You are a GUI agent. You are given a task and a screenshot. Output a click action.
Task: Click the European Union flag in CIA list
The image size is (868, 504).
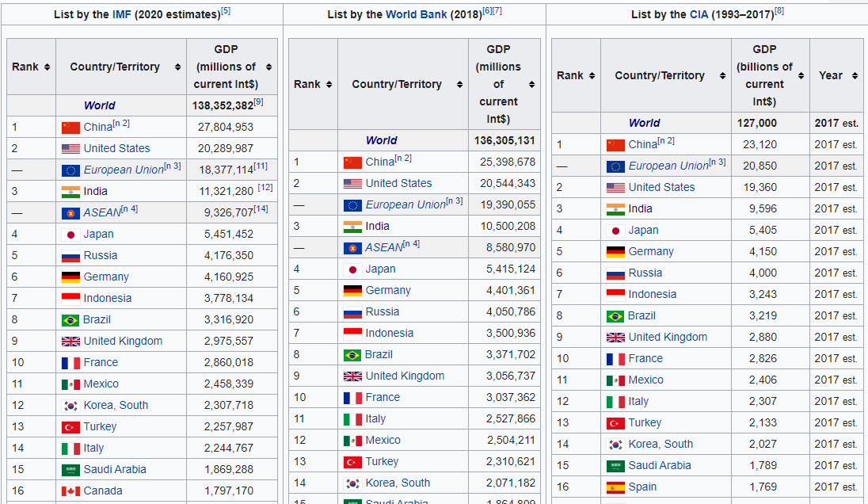(x=615, y=166)
